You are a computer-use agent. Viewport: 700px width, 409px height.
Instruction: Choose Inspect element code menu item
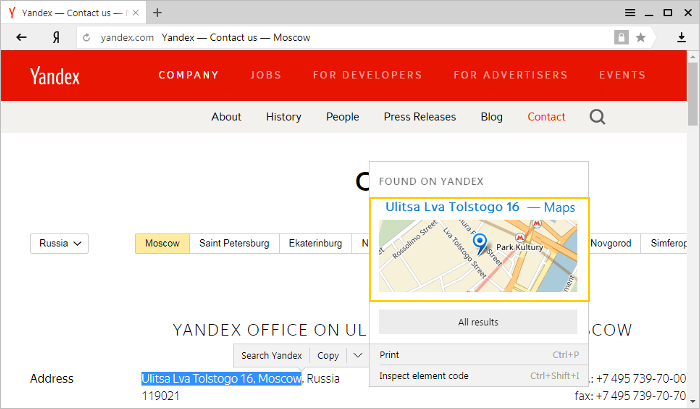tap(479, 376)
